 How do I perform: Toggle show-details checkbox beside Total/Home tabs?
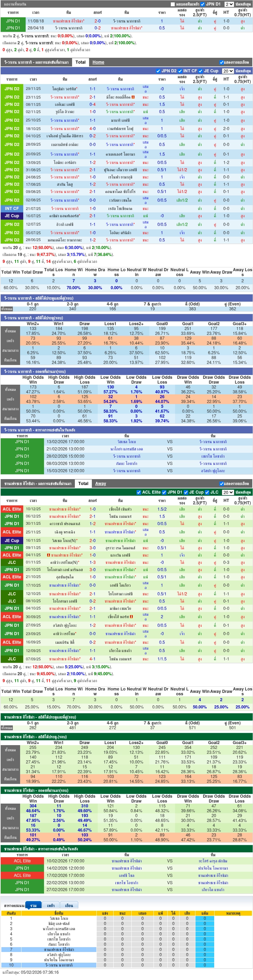221,62
